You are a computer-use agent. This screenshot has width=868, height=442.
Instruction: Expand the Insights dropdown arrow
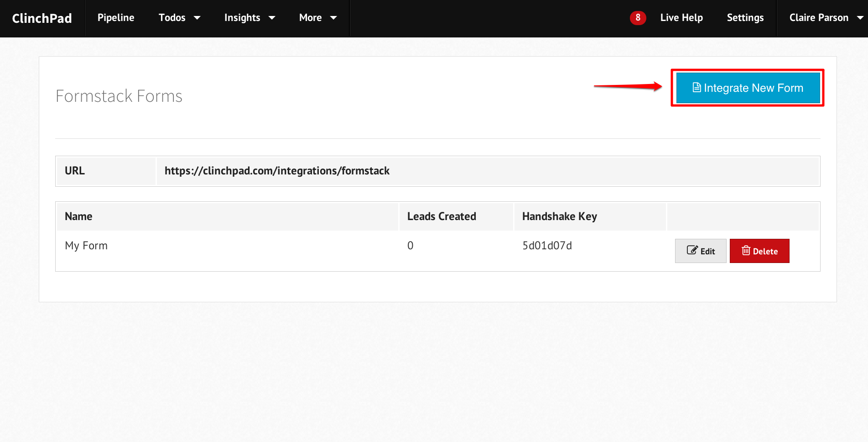(272, 18)
